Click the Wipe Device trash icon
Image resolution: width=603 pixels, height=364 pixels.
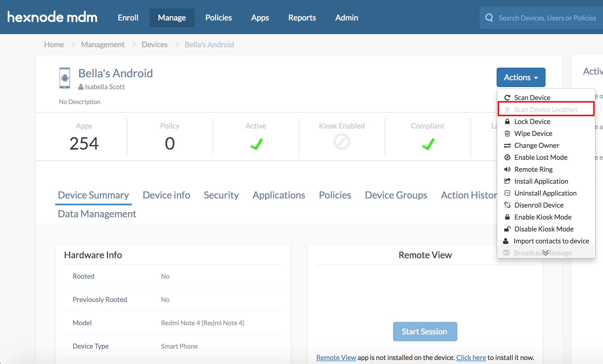[507, 133]
